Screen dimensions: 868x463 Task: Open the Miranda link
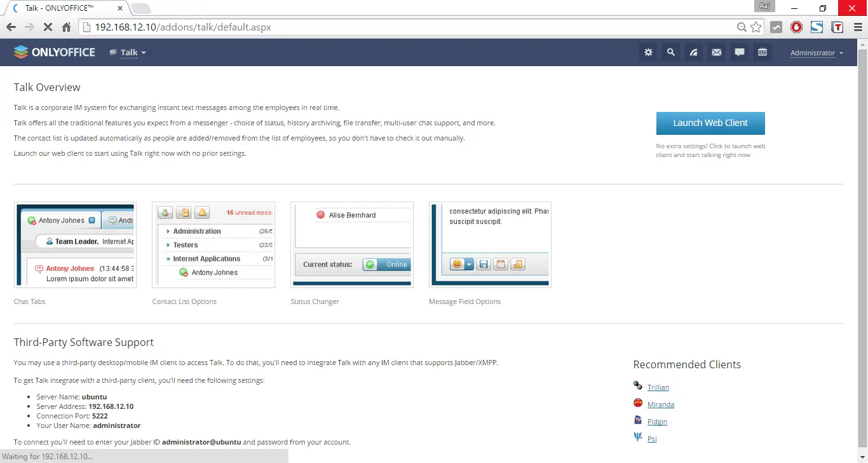[x=661, y=404]
